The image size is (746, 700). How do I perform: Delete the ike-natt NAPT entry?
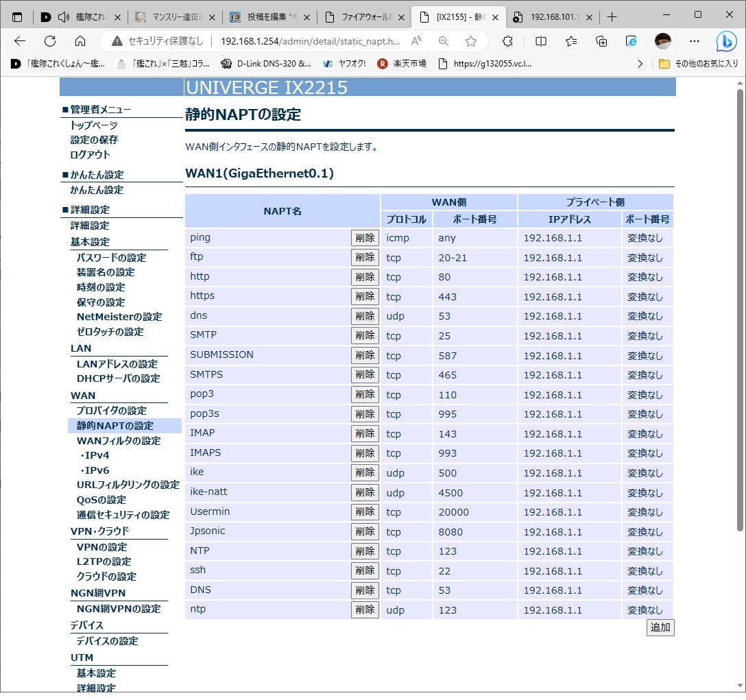365,492
